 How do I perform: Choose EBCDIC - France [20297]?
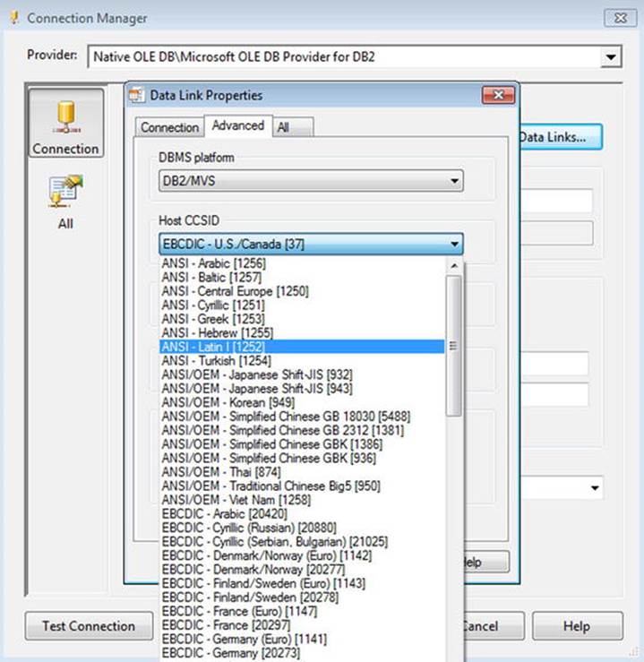pos(302,625)
